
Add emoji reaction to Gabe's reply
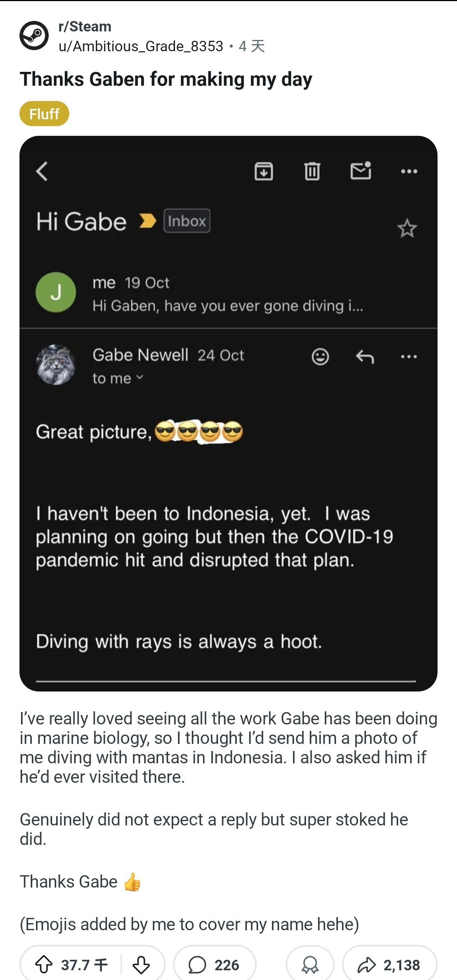(x=320, y=357)
